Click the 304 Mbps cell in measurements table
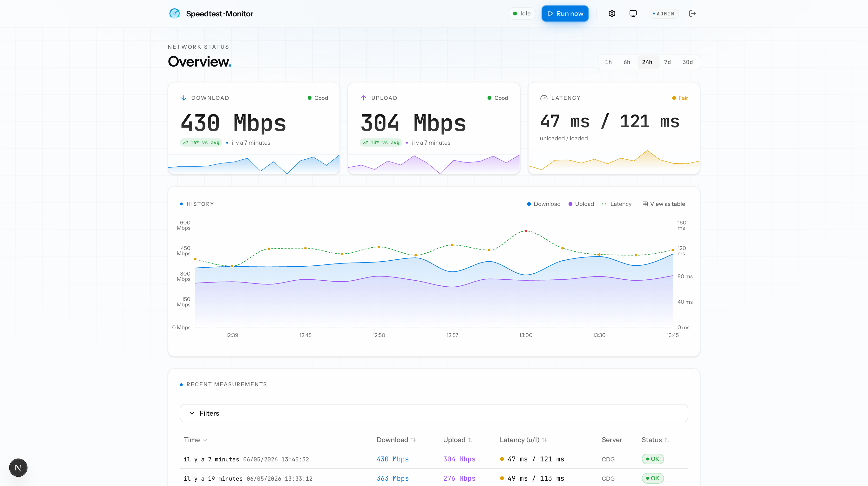The width and height of the screenshot is (868, 486). click(459, 459)
